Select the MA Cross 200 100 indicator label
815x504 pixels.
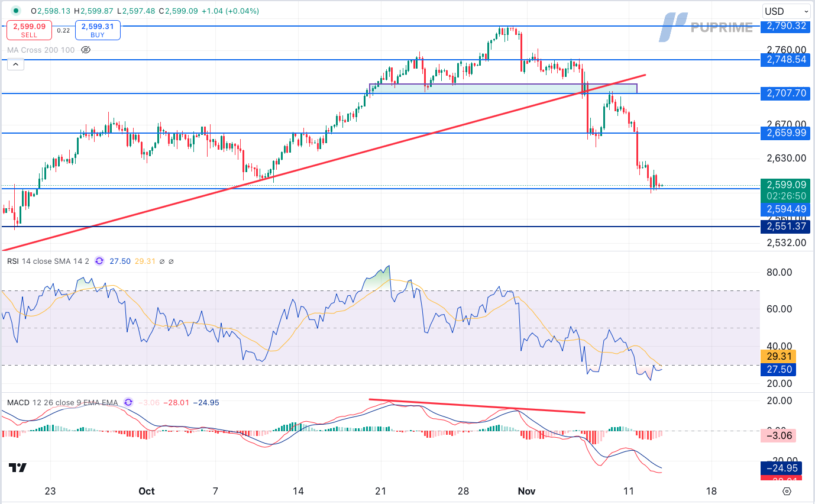(x=41, y=50)
